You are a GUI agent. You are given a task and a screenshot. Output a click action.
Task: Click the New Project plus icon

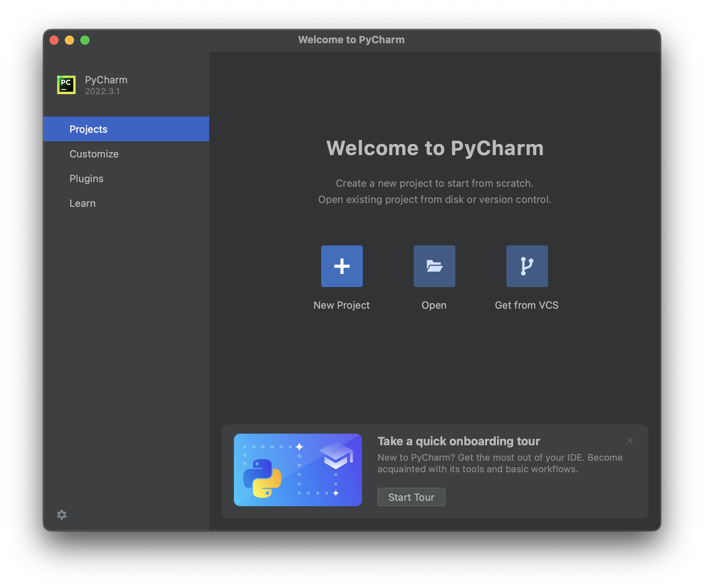coord(342,266)
